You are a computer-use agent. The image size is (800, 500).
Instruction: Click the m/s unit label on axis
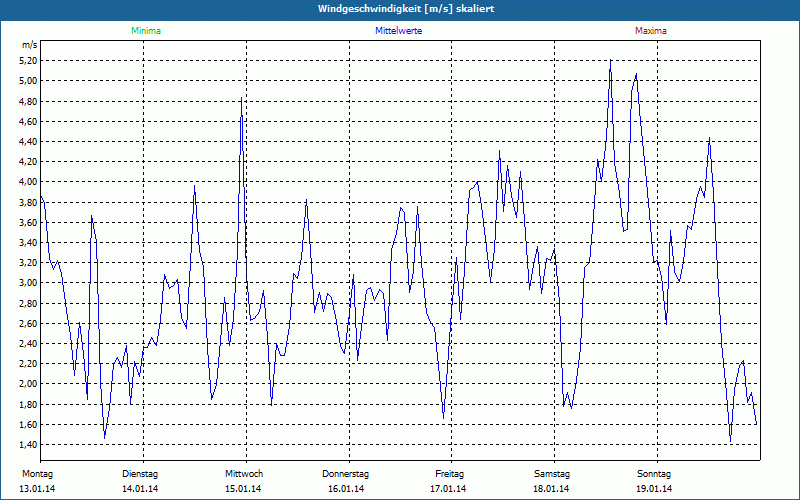[30, 45]
